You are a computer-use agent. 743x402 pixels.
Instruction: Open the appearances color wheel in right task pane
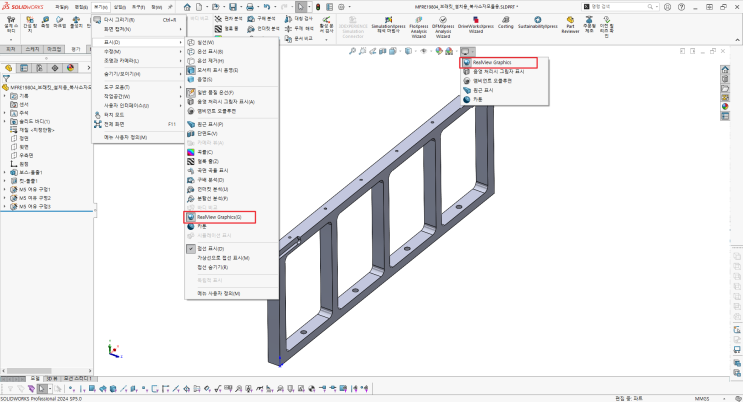pos(725,107)
